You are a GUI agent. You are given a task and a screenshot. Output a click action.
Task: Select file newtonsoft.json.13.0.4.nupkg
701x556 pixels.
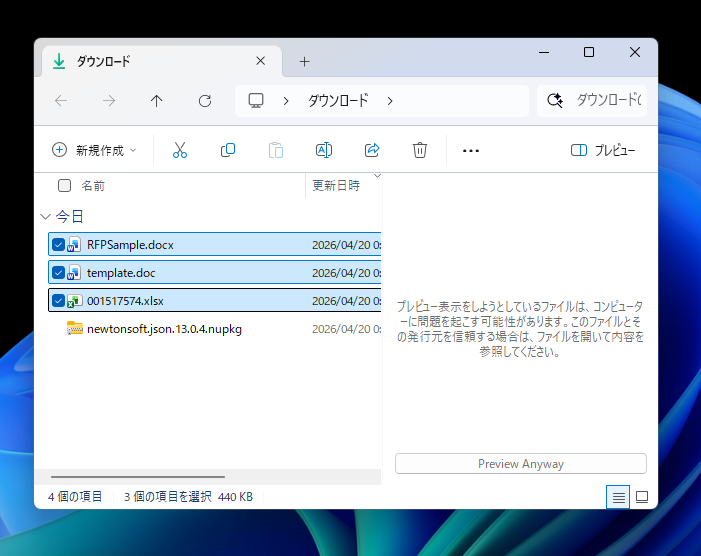(x=164, y=329)
